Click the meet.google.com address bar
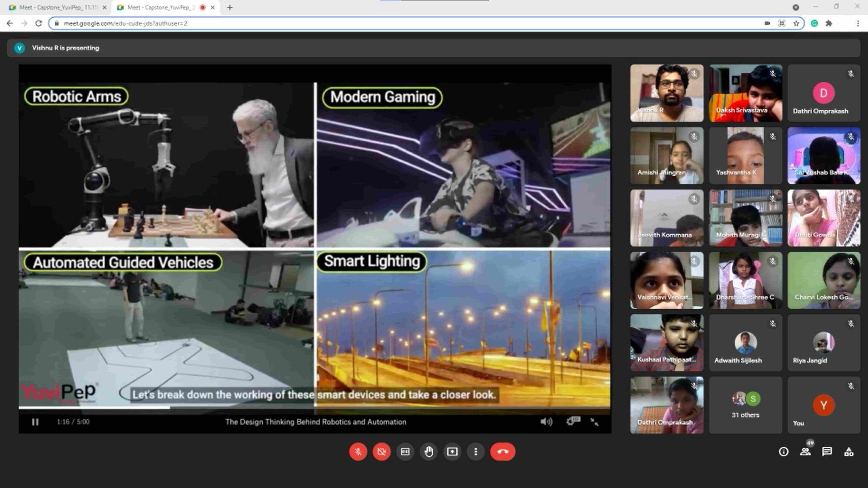The width and height of the screenshot is (868, 488). pos(381,23)
